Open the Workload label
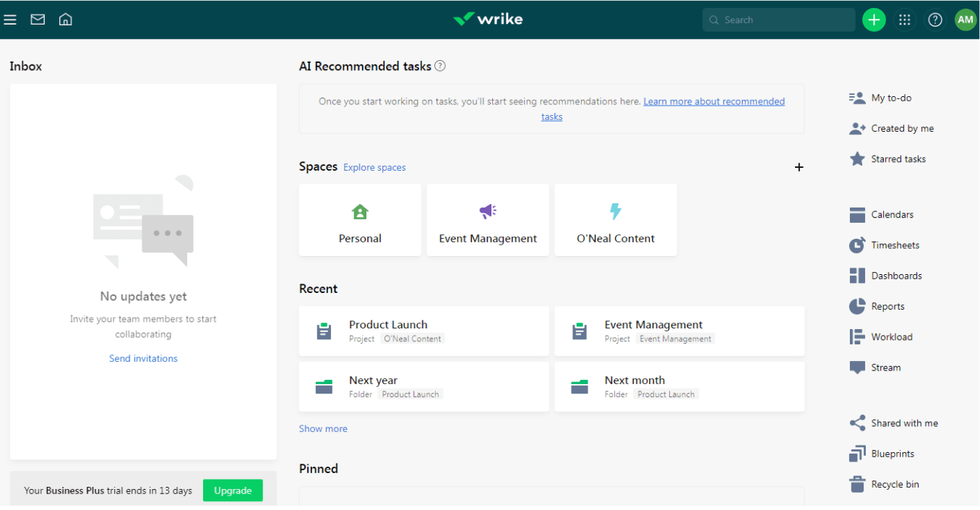Image resolution: width=980 pixels, height=510 pixels. [892, 337]
